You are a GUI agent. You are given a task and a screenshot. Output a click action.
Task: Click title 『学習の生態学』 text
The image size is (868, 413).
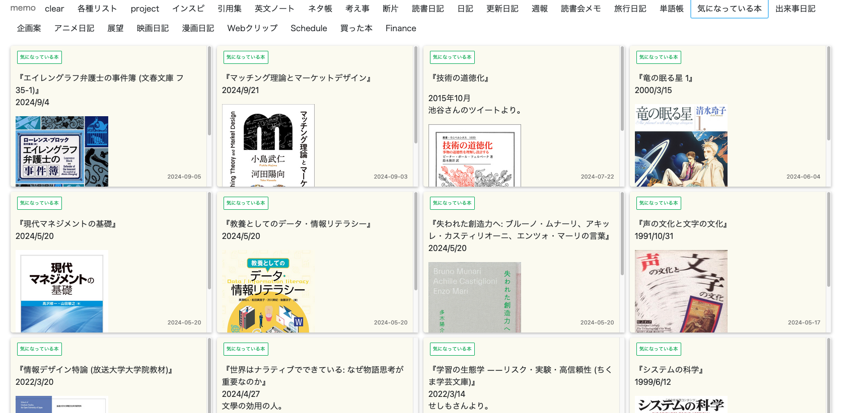click(521, 376)
